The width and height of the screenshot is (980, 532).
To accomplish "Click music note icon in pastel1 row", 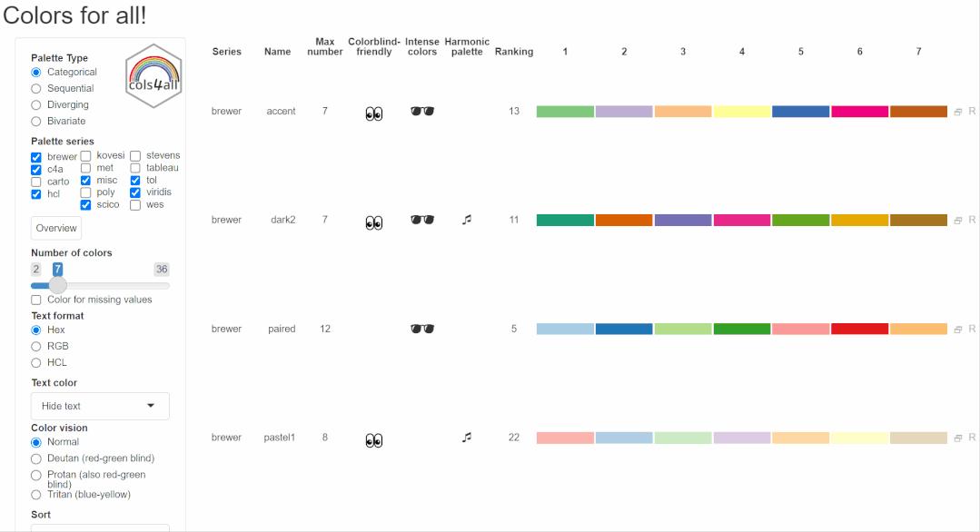I will pos(467,437).
